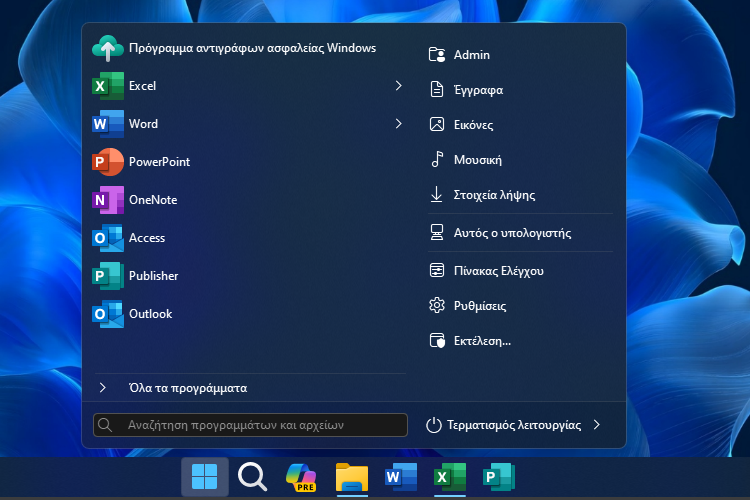Click the Αυτός ο υπολογιστής computer icon
Screen dimensions: 750x500
pyautogui.click(x=437, y=233)
